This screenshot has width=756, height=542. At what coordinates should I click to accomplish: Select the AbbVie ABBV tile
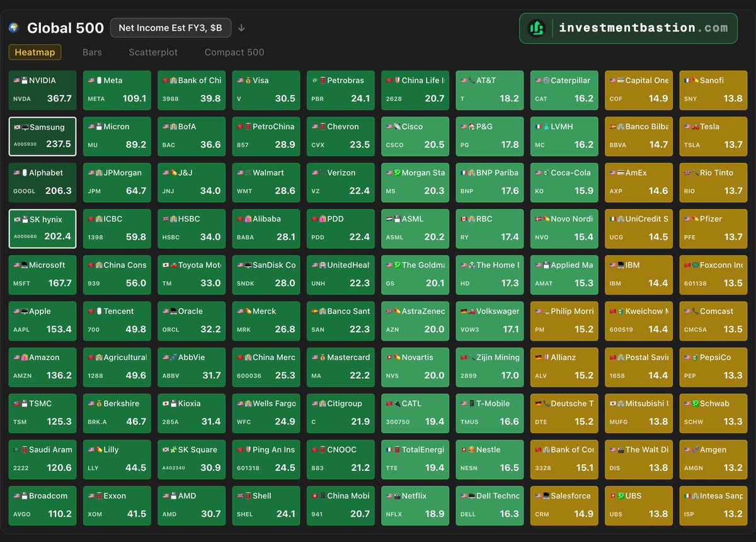click(192, 367)
